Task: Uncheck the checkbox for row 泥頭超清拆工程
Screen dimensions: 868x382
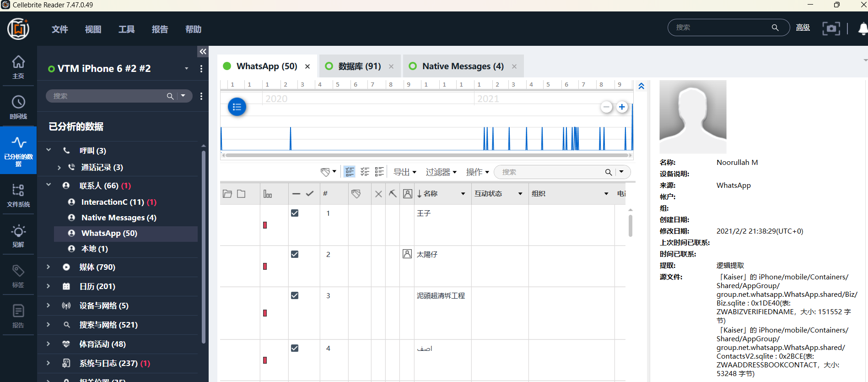Action: pos(295,295)
